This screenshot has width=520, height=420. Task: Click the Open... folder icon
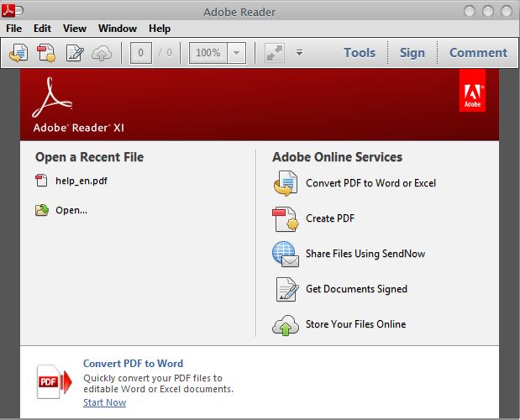pos(42,210)
